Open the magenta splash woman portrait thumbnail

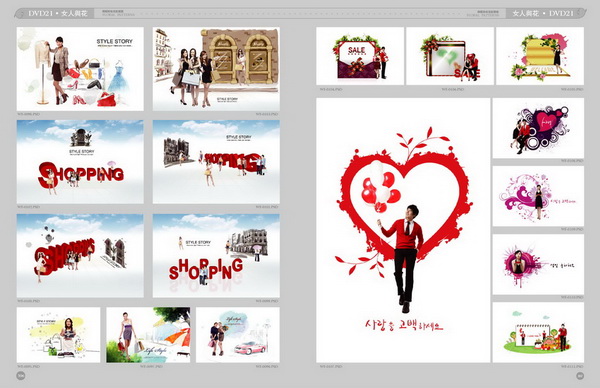pyautogui.click(x=538, y=264)
